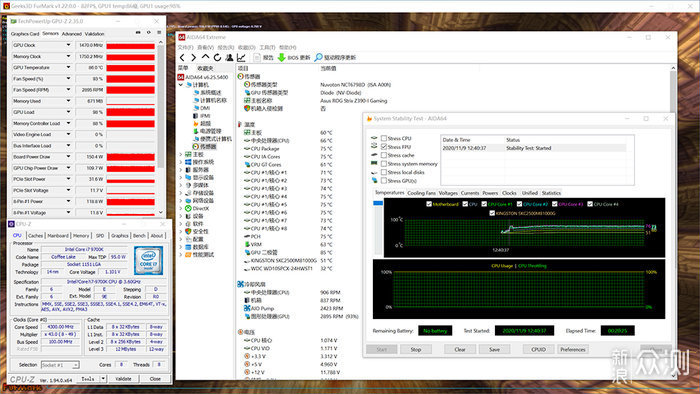Switch to the Statistics tab
The image size is (700, 394).
click(x=551, y=193)
